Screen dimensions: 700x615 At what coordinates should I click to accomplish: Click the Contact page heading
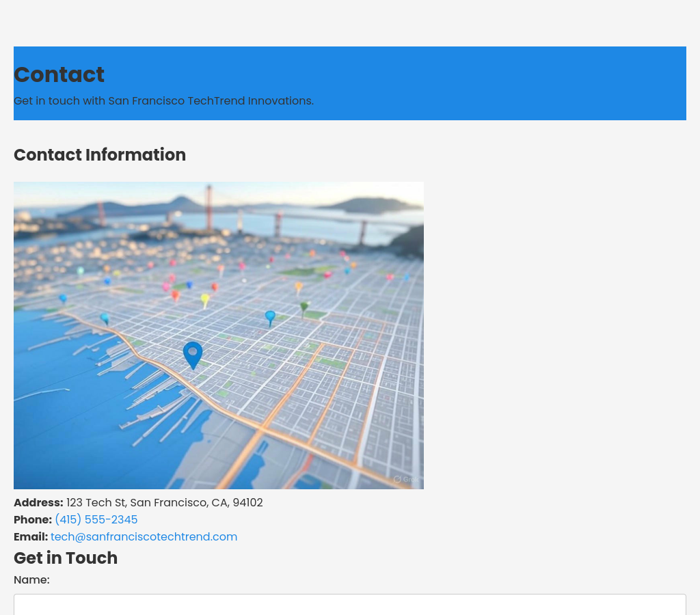(x=59, y=74)
